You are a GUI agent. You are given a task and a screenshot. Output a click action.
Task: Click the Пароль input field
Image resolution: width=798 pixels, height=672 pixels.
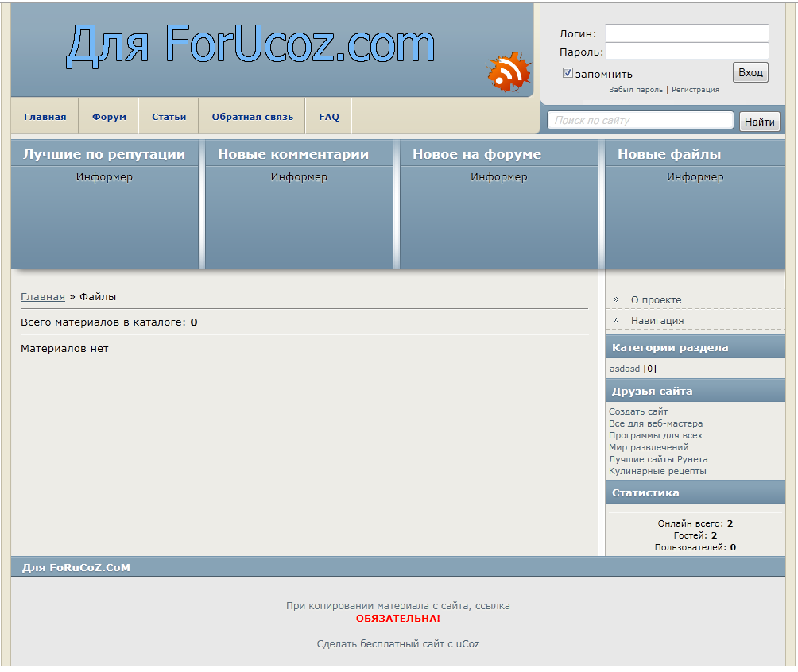[x=687, y=52]
